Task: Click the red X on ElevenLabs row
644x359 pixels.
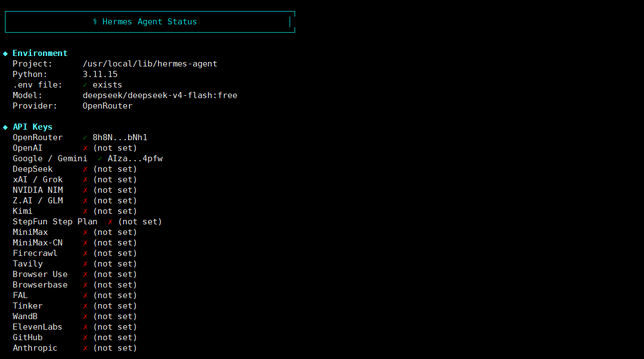Action: (85, 327)
